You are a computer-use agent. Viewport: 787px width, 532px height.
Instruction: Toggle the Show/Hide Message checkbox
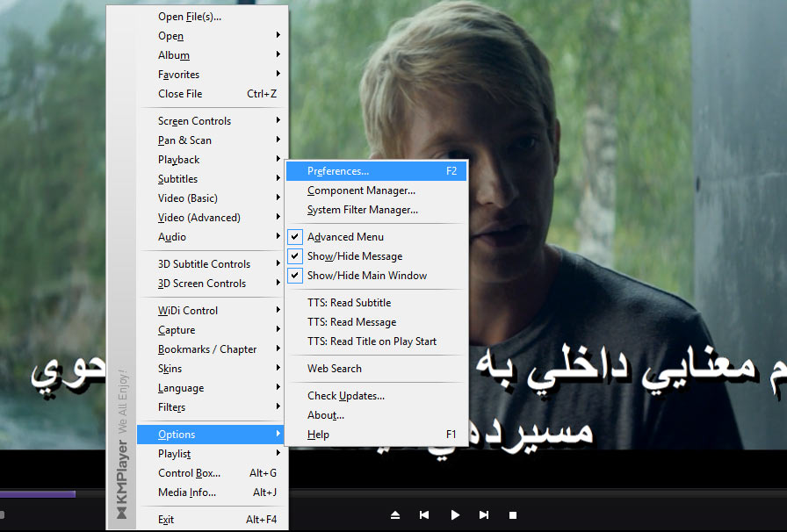[354, 256]
